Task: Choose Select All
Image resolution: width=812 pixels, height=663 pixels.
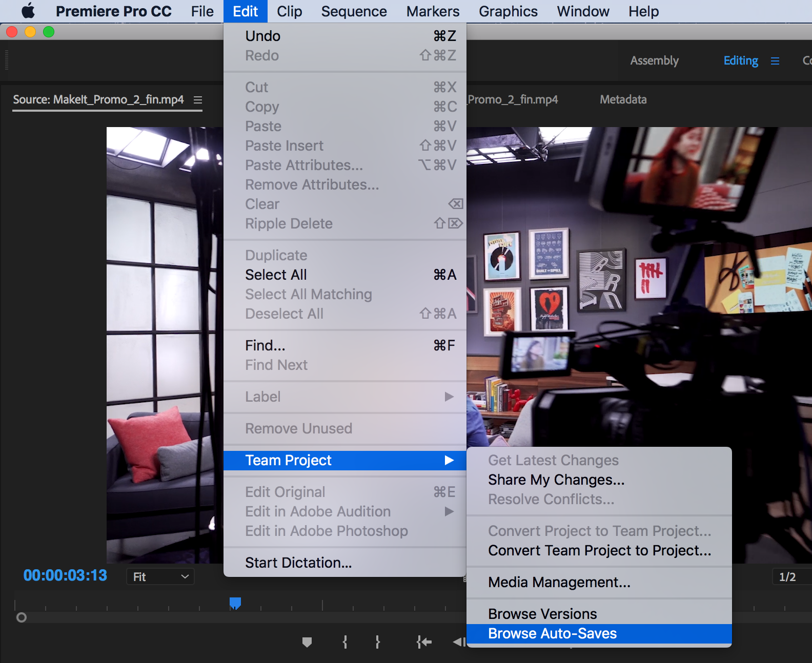Action: pos(345,275)
